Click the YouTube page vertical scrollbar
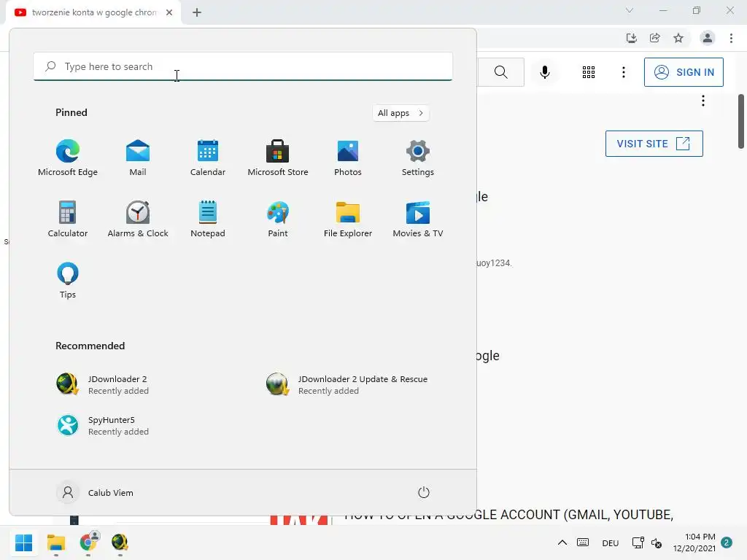The width and height of the screenshot is (747, 560). point(741,122)
